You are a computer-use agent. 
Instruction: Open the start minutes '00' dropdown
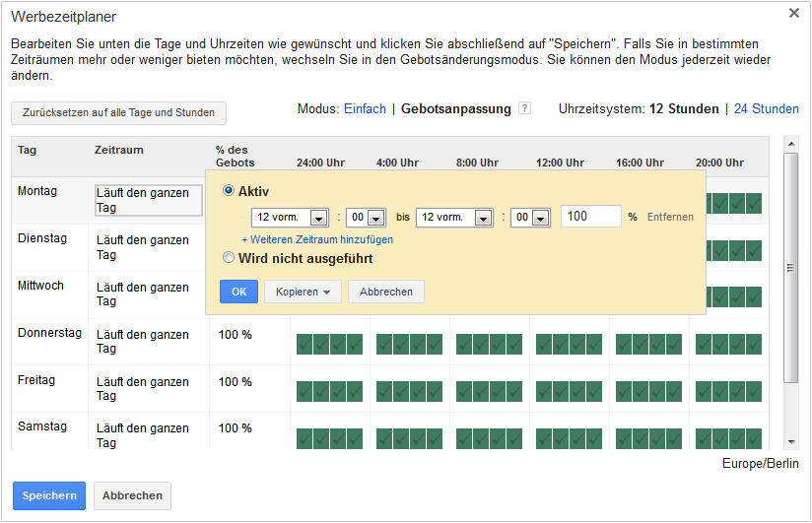point(367,218)
